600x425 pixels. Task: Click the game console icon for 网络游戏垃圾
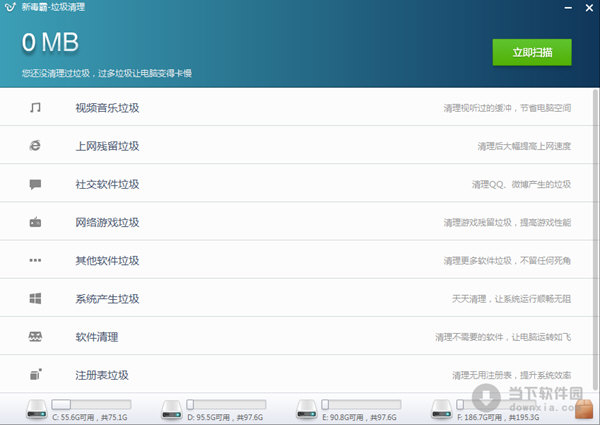coord(35,222)
